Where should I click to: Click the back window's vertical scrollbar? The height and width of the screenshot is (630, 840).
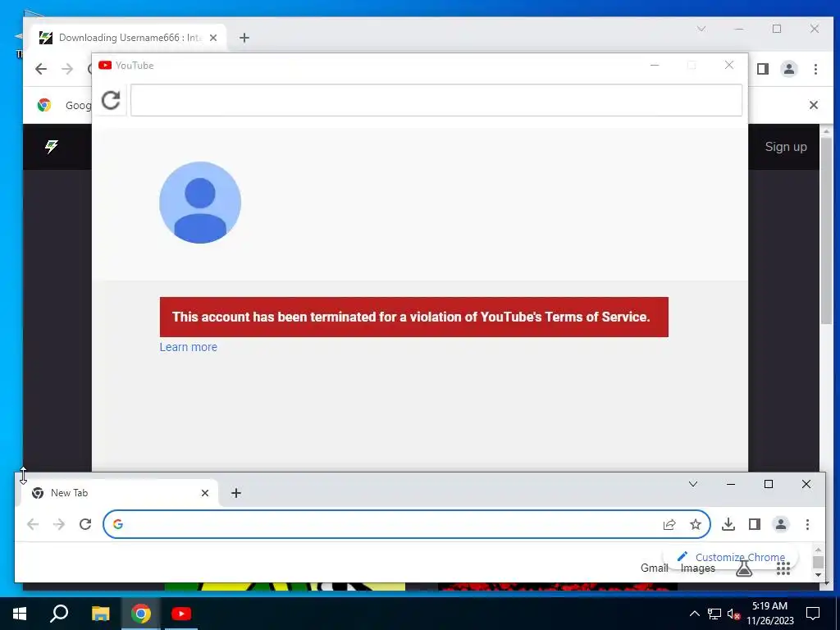(x=826, y=231)
